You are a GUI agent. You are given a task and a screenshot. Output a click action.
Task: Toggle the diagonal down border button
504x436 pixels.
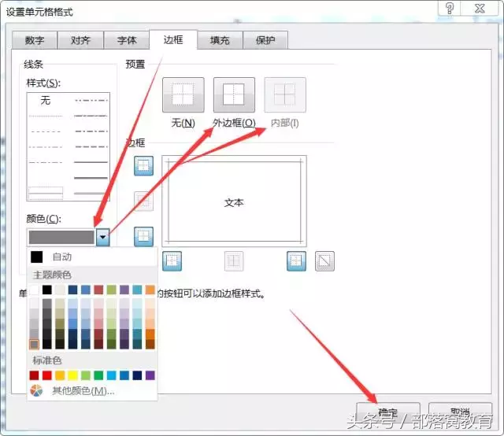pos(324,261)
